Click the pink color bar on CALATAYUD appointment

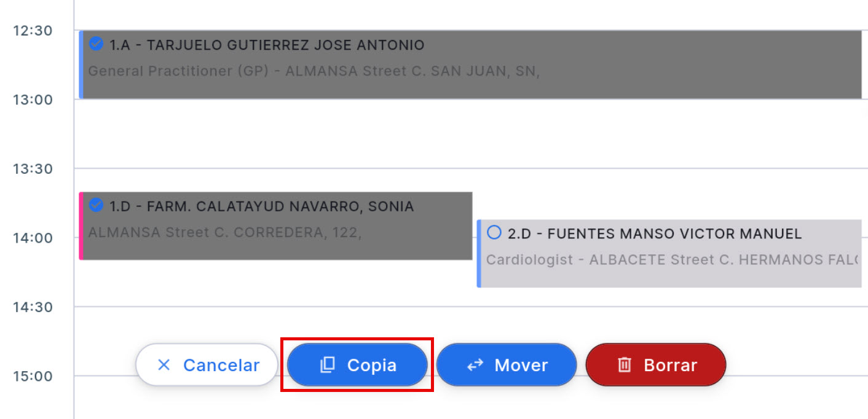click(81, 225)
